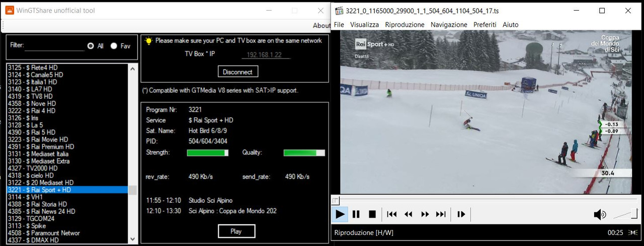
Task: Select channel 3223 - $ Rai Movie HD
Action: 67,139
